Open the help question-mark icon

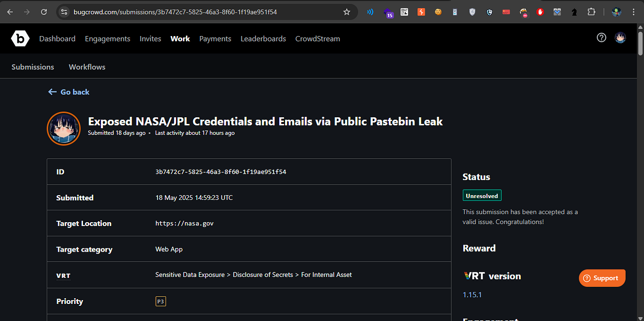pos(601,38)
